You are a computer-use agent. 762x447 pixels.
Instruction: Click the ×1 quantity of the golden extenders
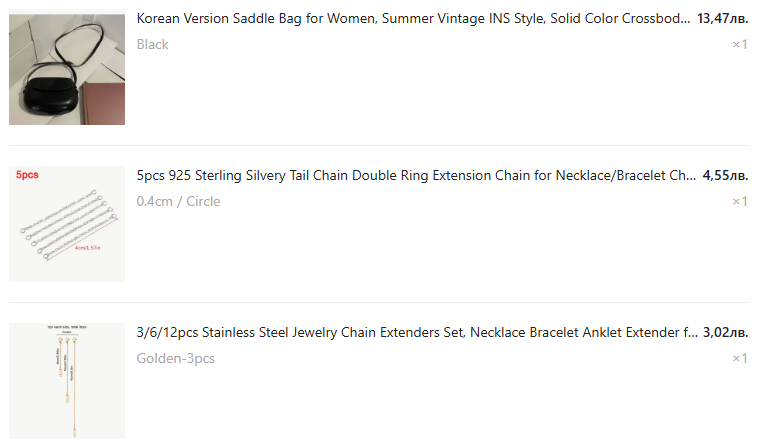click(740, 358)
